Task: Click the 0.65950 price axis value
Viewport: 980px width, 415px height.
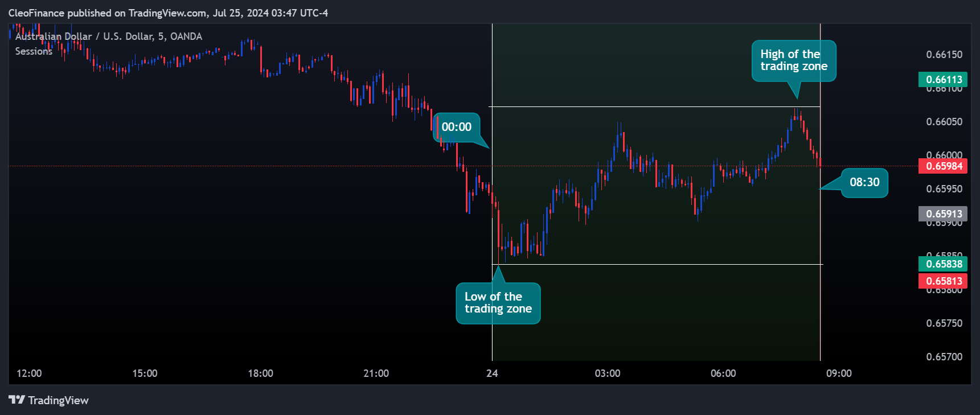Action: point(944,189)
